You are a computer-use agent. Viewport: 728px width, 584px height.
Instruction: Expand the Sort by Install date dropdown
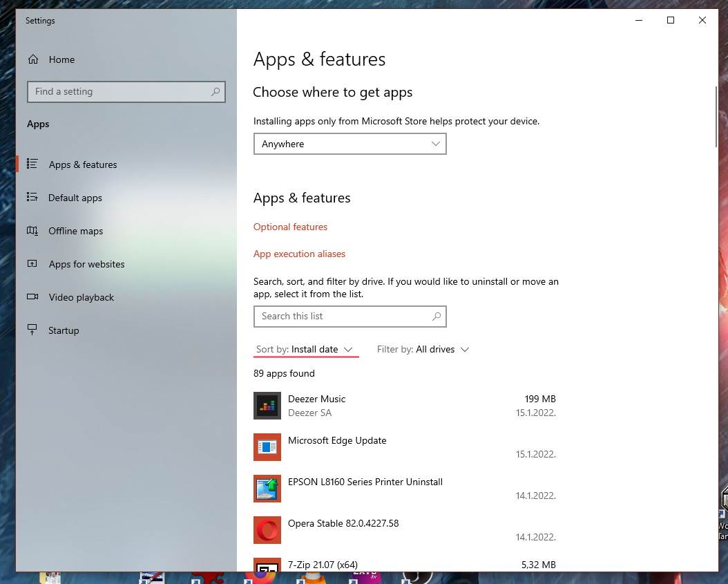(x=305, y=350)
